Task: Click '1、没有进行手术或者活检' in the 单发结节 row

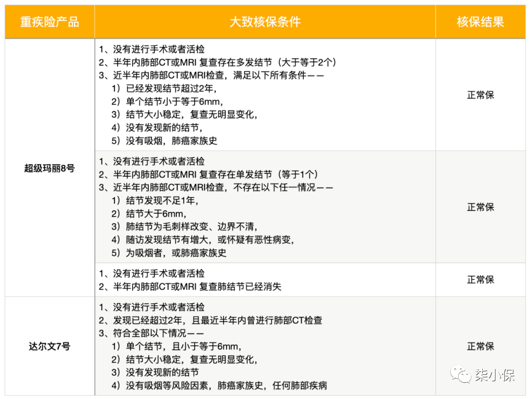Action: (152, 161)
